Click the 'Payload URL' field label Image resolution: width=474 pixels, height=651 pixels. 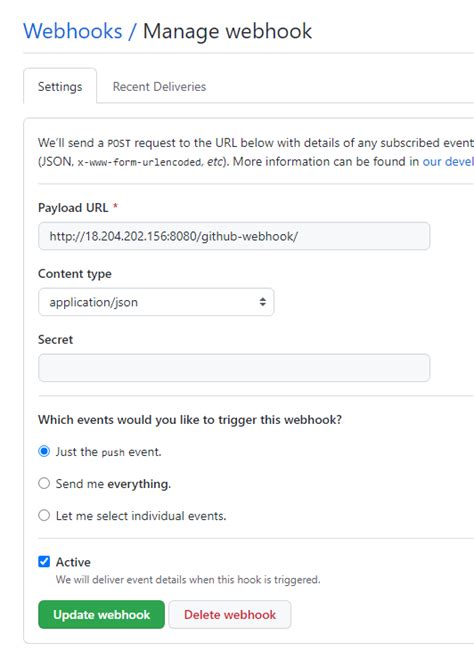point(73,208)
